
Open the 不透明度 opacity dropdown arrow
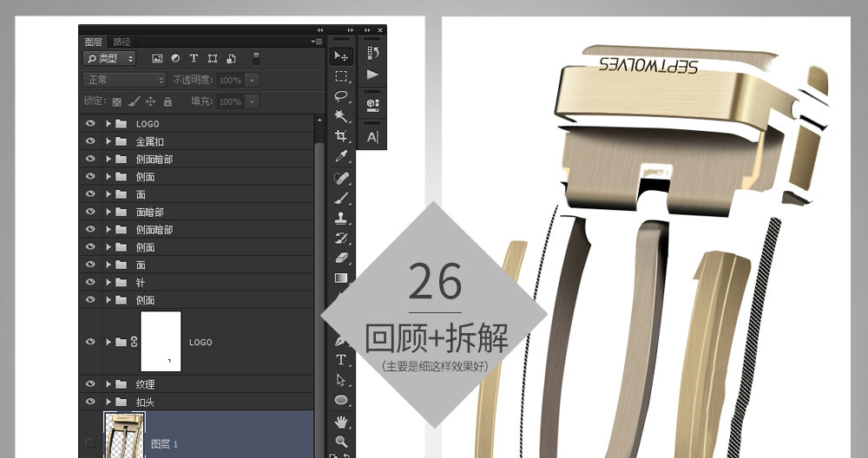[x=252, y=80]
